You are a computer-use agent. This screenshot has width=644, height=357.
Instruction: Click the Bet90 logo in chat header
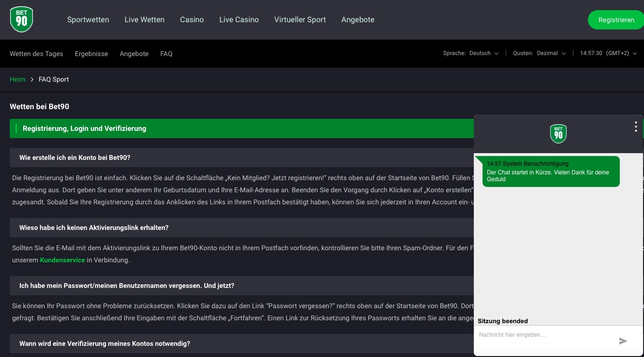point(558,134)
